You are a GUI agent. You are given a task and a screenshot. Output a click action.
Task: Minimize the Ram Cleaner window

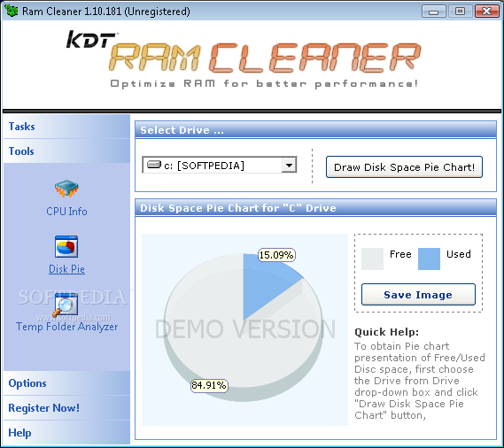point(434,12)
